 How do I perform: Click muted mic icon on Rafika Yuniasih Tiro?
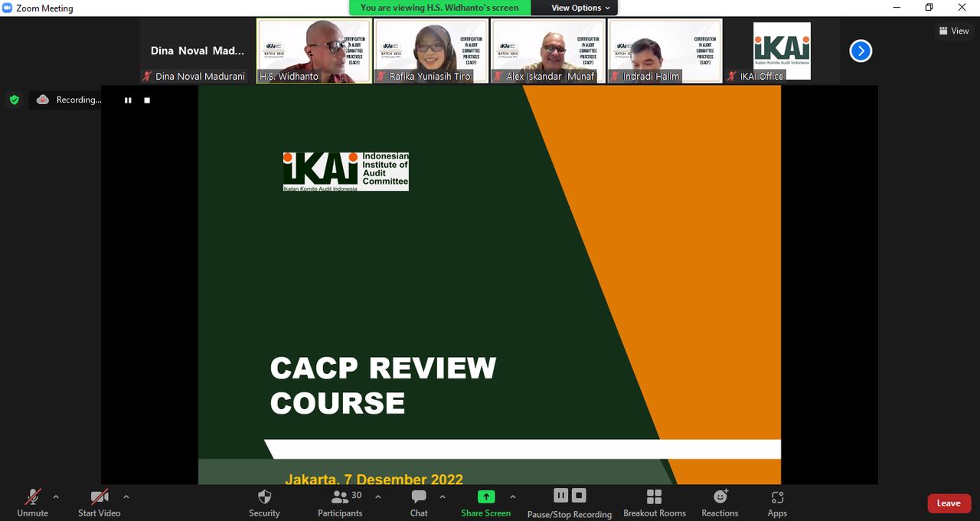click(381, 77)
